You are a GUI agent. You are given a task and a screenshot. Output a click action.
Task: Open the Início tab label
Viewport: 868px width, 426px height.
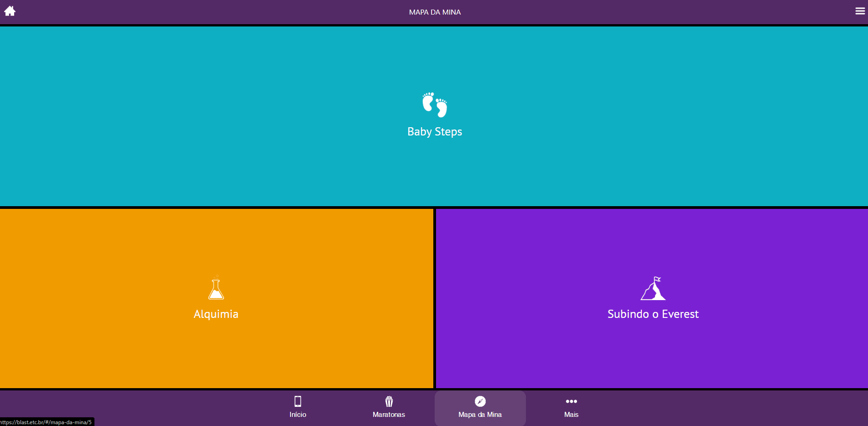[298, 415]
